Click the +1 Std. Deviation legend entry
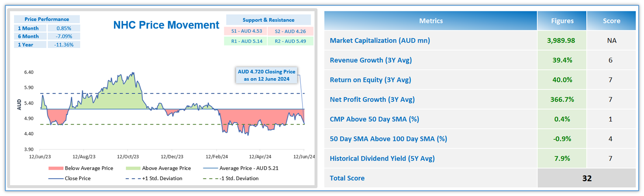The image size is (644, 196). point(161,178)
